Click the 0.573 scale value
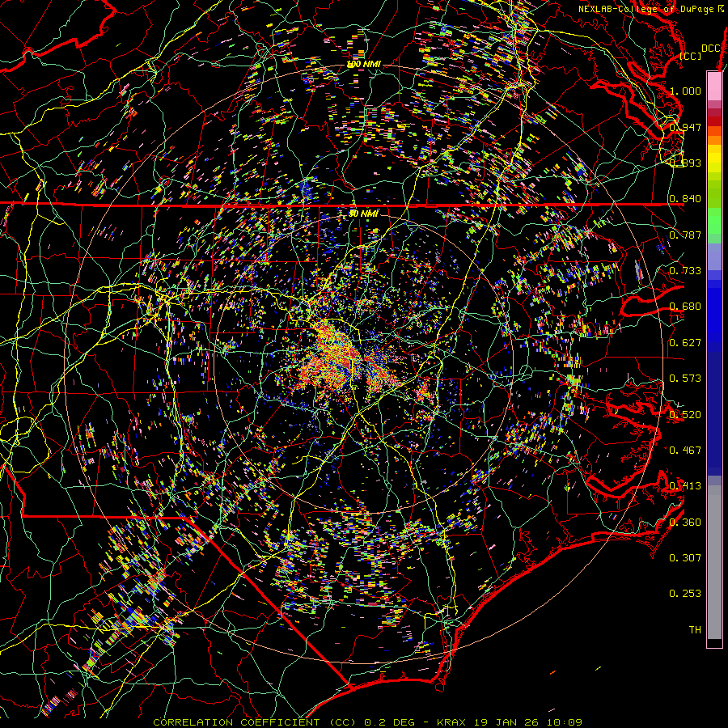 coord(685,379)
